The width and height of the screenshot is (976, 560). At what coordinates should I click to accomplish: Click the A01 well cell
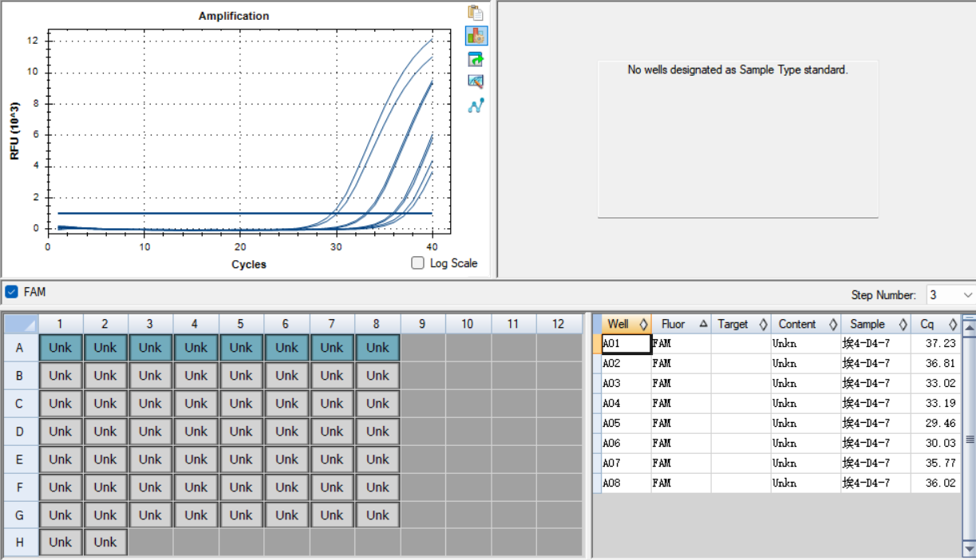coord(626,344)
